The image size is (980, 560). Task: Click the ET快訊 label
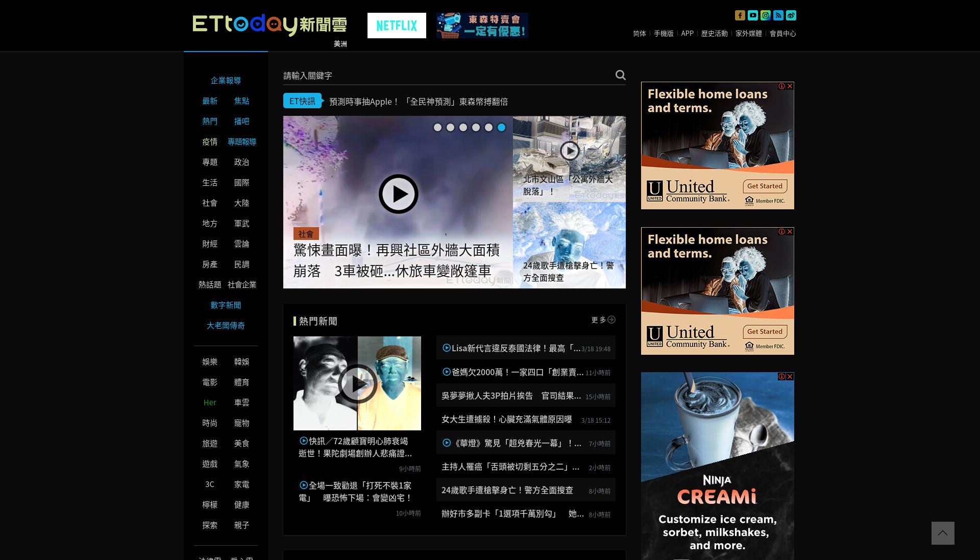pos(302,101)
